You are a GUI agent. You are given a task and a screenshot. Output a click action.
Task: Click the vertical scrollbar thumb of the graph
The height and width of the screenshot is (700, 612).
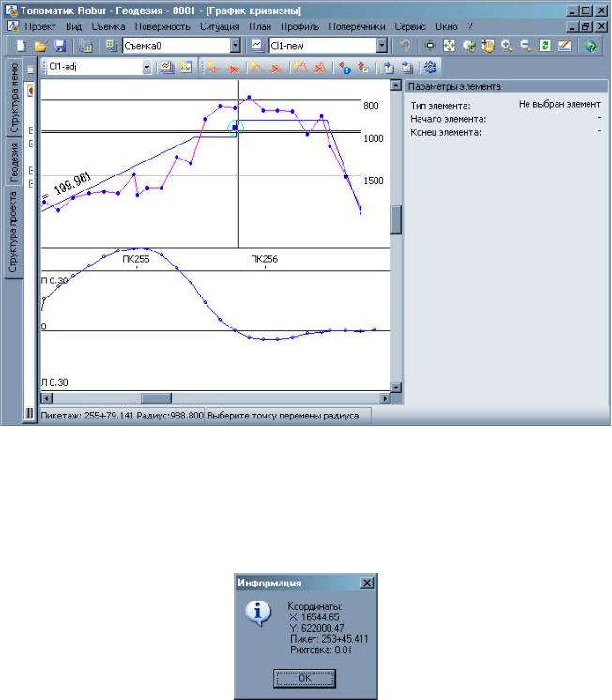tap(396, 220)
